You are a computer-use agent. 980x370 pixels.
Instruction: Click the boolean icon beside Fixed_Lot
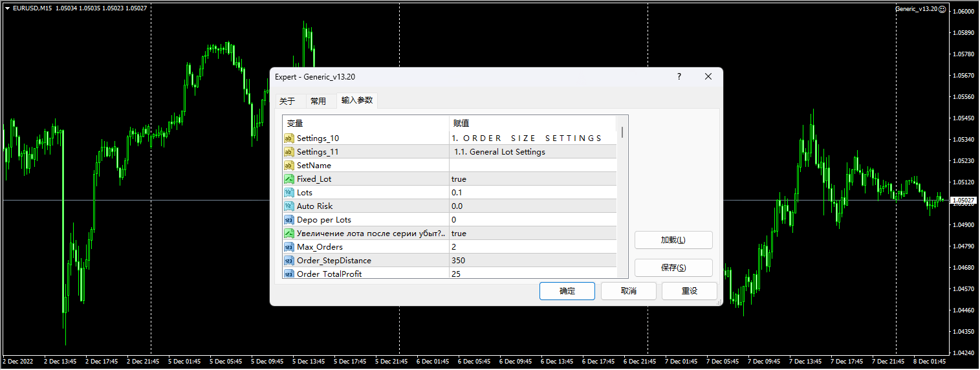289,179
